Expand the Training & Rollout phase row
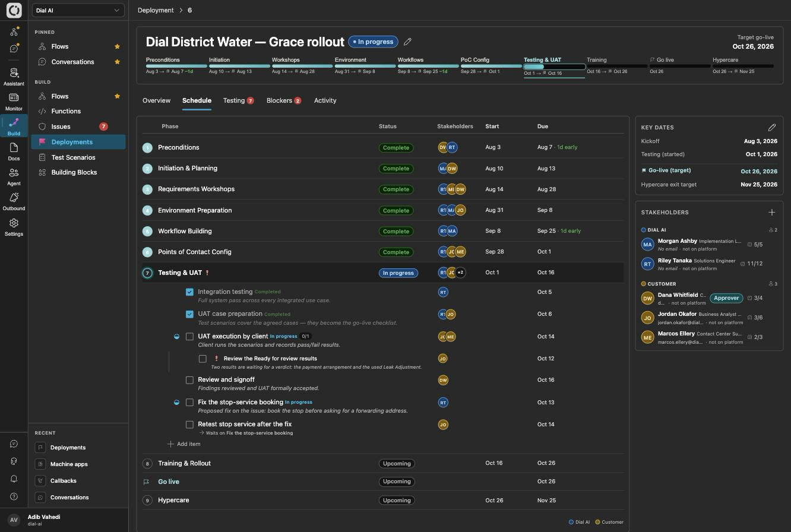791x532 pixels. (x=383, y=463)
